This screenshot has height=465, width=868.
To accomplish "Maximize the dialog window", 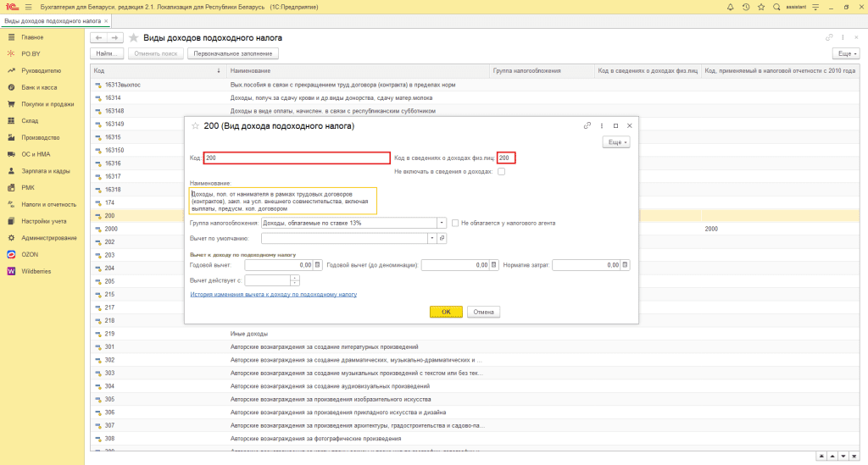I will pyautogui.click(x=615, y=125).
